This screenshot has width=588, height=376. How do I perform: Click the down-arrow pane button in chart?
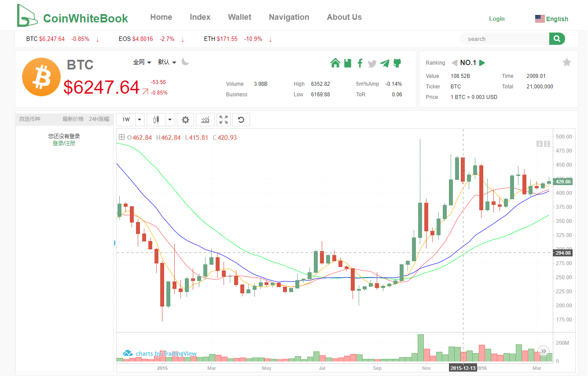coord(539,144)
